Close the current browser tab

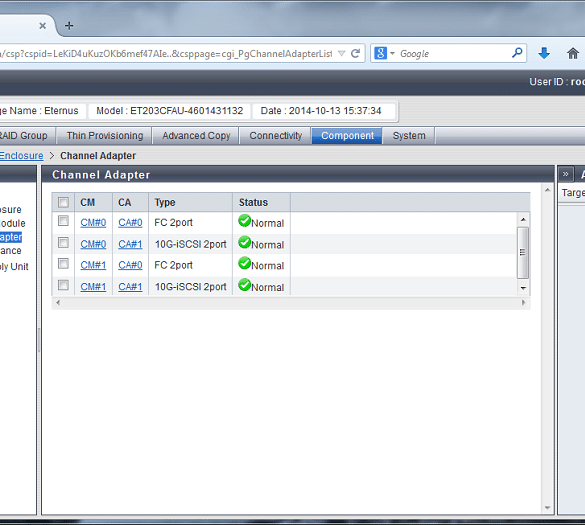(x=43, y=26)
